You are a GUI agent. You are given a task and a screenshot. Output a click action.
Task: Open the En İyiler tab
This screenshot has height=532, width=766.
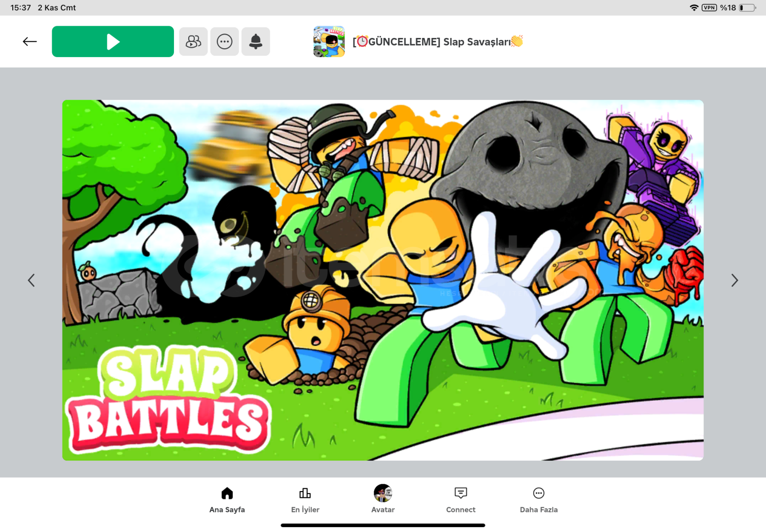pyautogui.click(x=305, y=499)
